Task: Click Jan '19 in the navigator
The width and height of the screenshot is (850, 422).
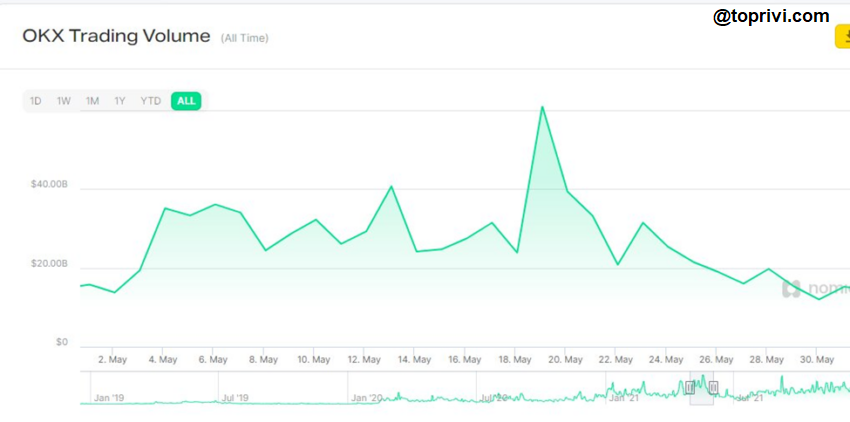Action: [108, 398]
